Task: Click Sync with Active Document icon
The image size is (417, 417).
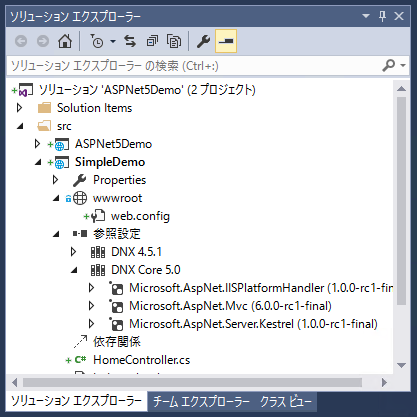Action: [x=130, y=41]
